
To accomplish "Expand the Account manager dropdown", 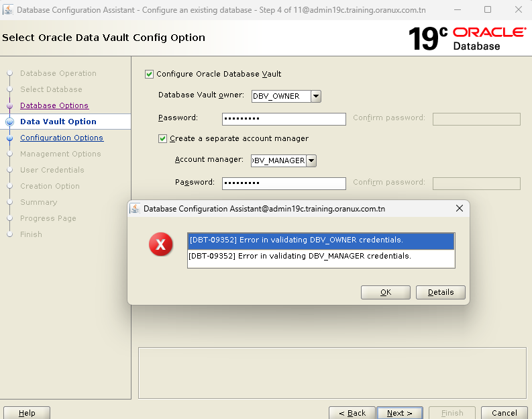I will point(311,160).
